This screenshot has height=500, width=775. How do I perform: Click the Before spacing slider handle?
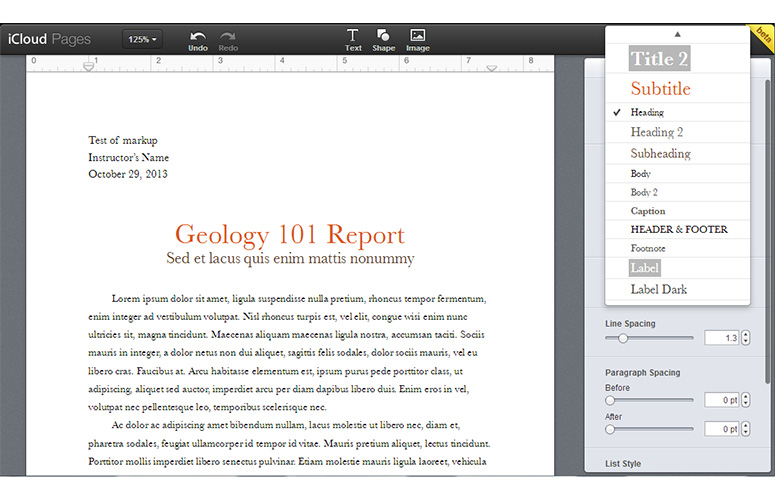(x=610, y=400)
